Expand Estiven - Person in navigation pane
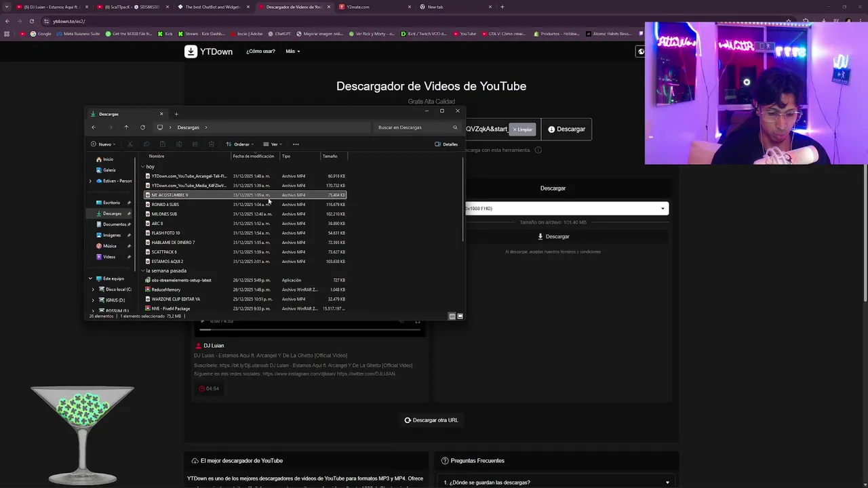 coord(90,181)
